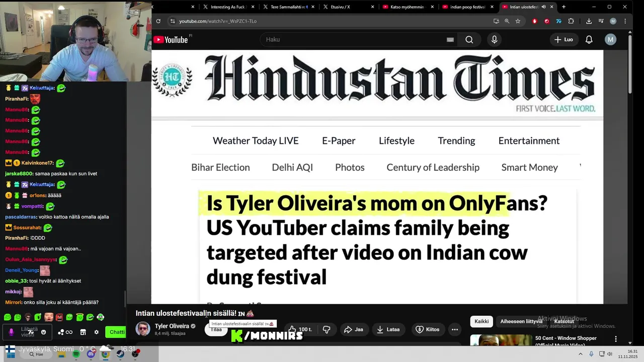Click the URL youtube.com/watch address bar
The image size is (644, 362).
coord(218,21)
